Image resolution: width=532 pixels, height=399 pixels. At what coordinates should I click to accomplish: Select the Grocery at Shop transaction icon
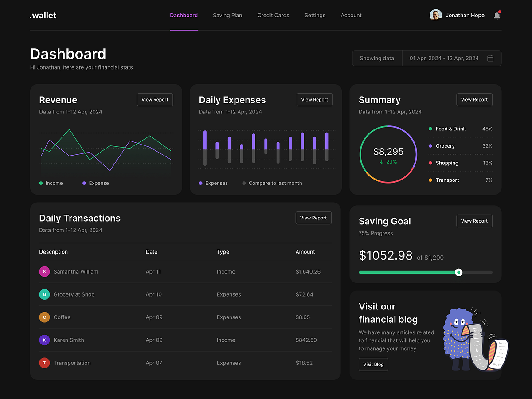pyautogui.click(x=44, y=294)
